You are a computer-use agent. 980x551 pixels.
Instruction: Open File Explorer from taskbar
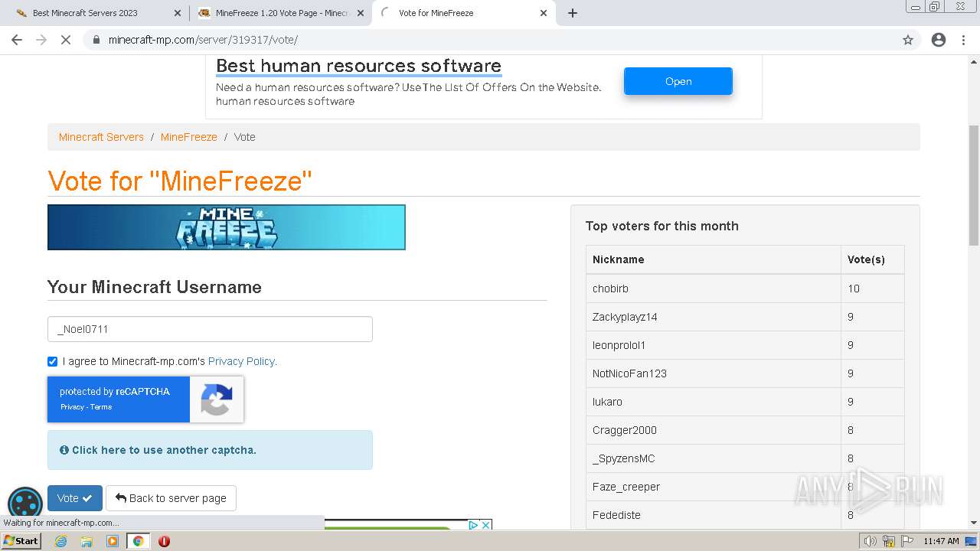87,541
